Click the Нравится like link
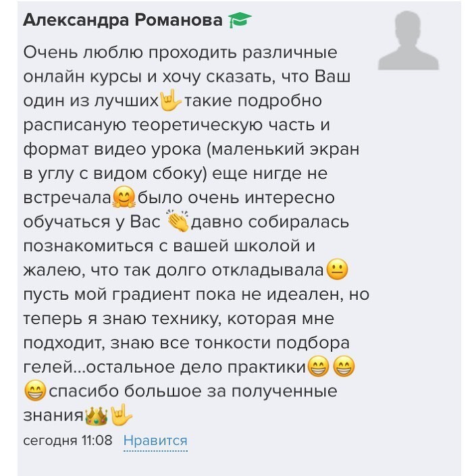Screen dimensions: 476x476 pos(155,441)
